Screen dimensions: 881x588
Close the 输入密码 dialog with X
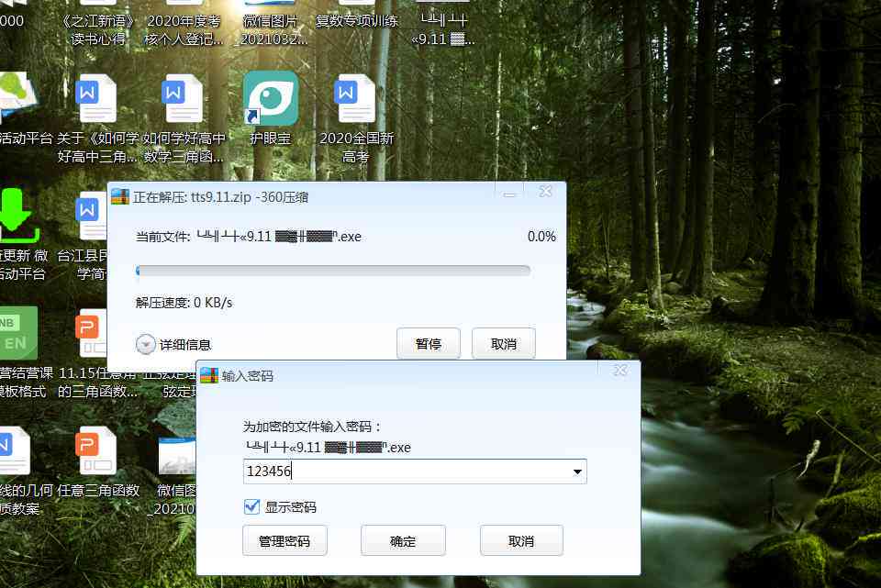click(x=620, y=370)
